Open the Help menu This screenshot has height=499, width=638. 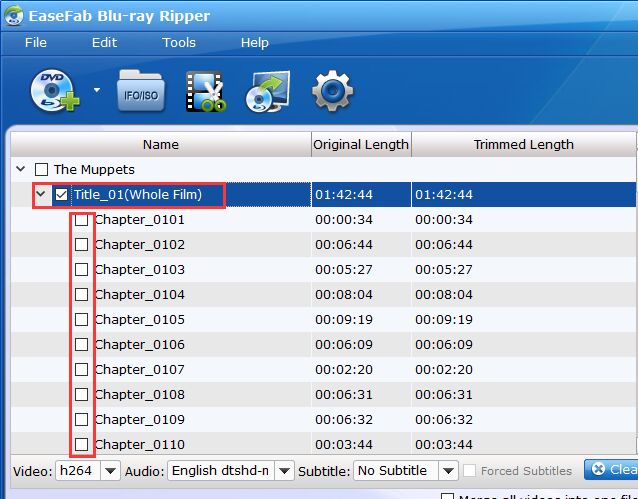point(255,42)
